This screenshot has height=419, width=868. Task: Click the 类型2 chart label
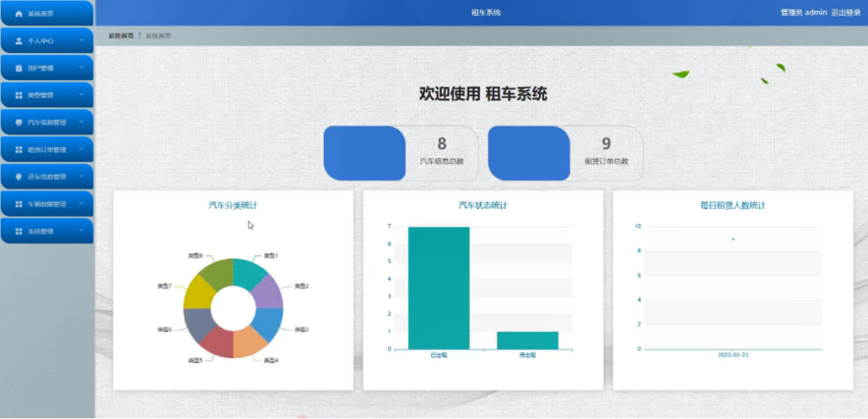tap(302, 287)
